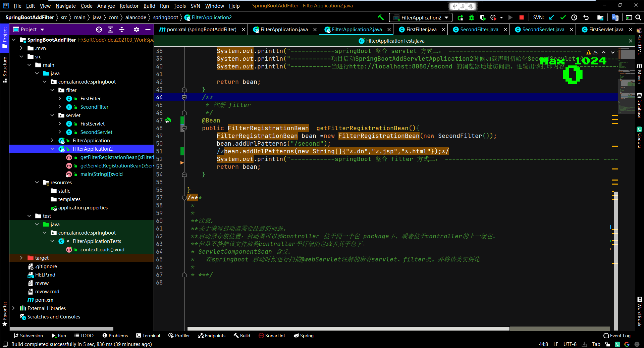Click the red Stop button
The height and width of the screenshot is (348, 644).
[521, 17]
